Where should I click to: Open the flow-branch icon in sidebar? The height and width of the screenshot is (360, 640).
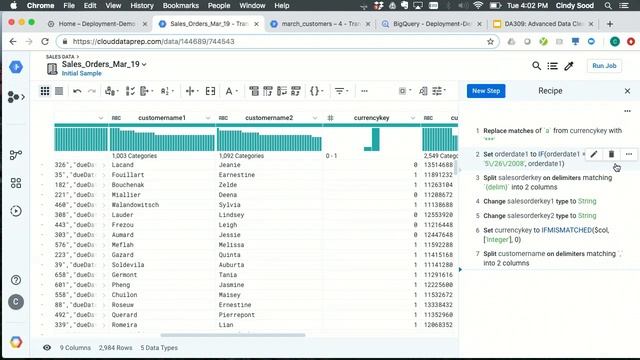tap(16, 155)
